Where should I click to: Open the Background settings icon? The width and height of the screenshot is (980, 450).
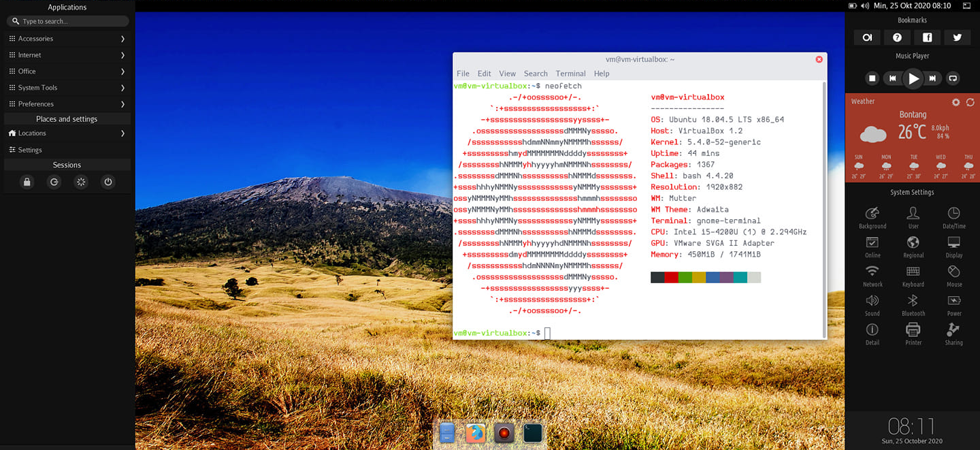coord(872,216)
